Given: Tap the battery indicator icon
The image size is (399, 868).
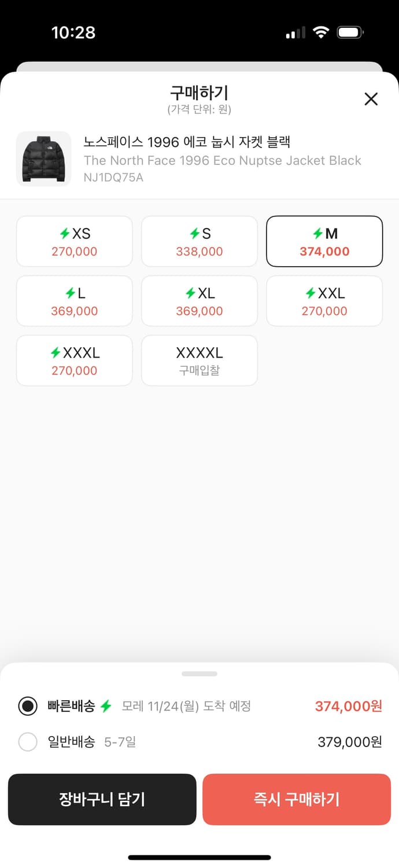Looking at the screenshot, I should click(350, 33).
